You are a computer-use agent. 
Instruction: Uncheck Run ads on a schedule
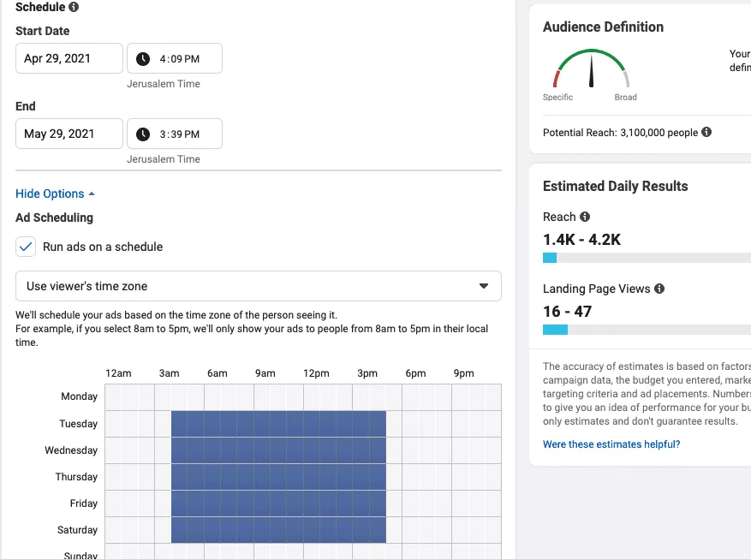point(26,247)
